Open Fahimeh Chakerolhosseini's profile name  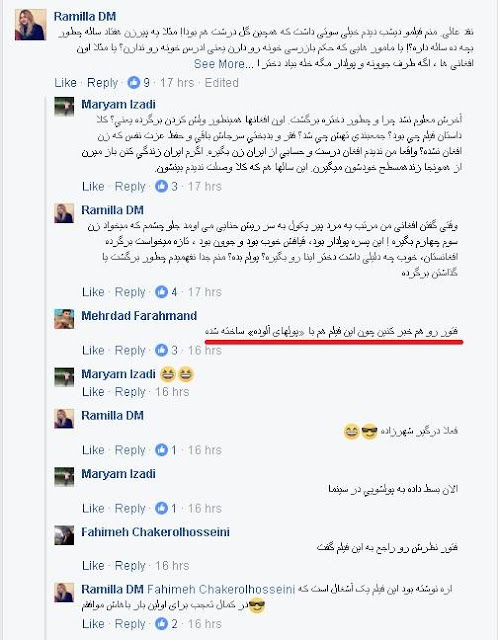click(x=156, y=532)
